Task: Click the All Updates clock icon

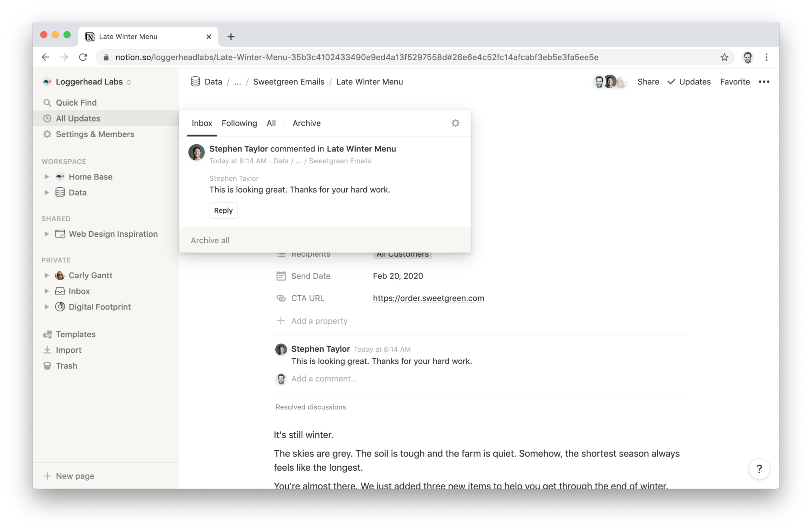Action: tap(48, 118)
